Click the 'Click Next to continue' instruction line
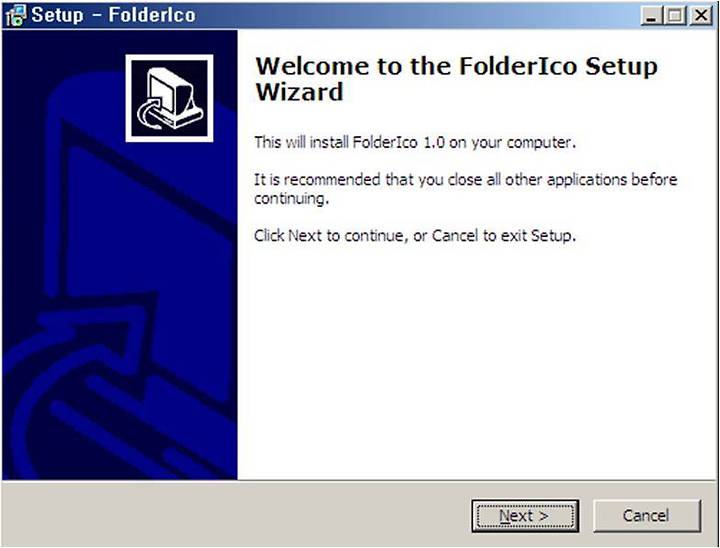Image resolution: width=720 pixels, height=548 pixels. [x=415, y=236]
